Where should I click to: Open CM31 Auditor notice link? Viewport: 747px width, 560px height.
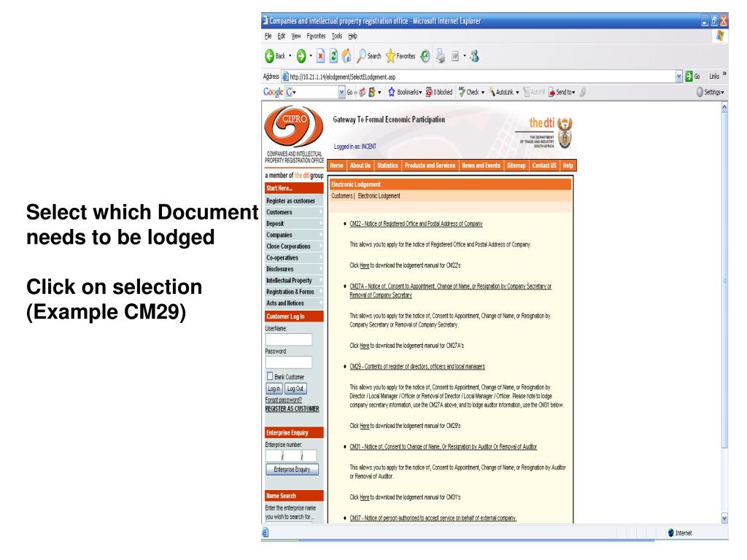coord(443,447)
